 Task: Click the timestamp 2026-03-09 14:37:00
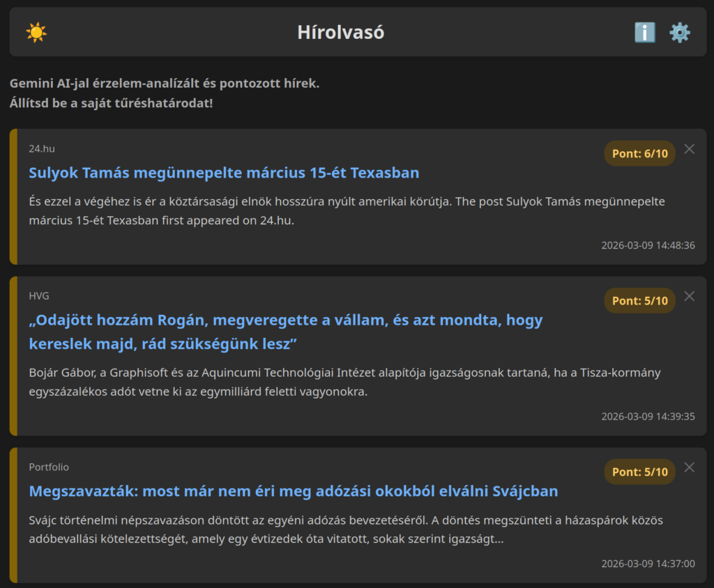(648, 564)
